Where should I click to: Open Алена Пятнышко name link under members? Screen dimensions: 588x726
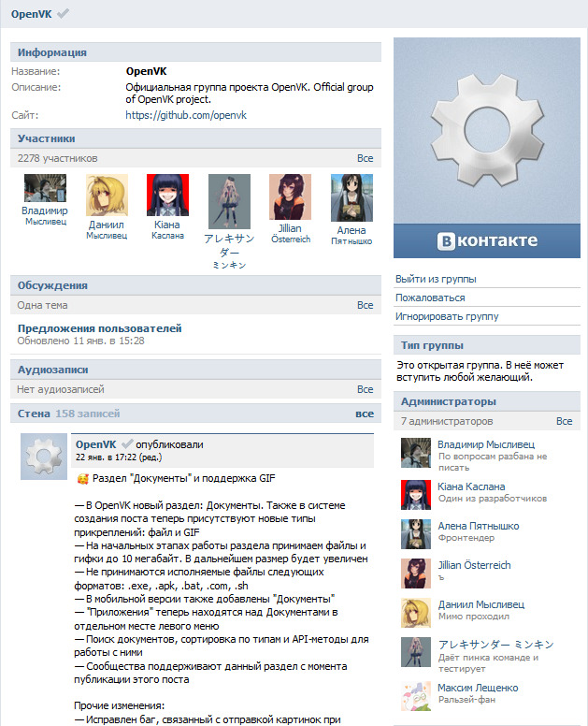coord(351,235)
